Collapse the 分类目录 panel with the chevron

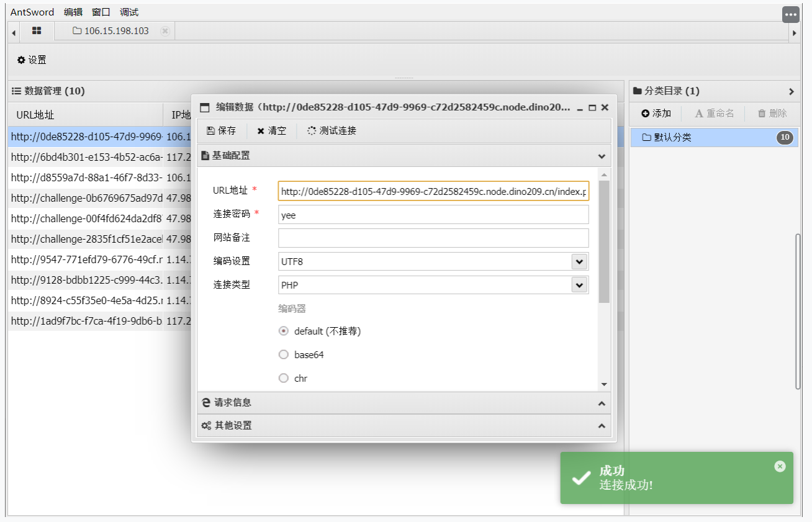coord(792,91)
